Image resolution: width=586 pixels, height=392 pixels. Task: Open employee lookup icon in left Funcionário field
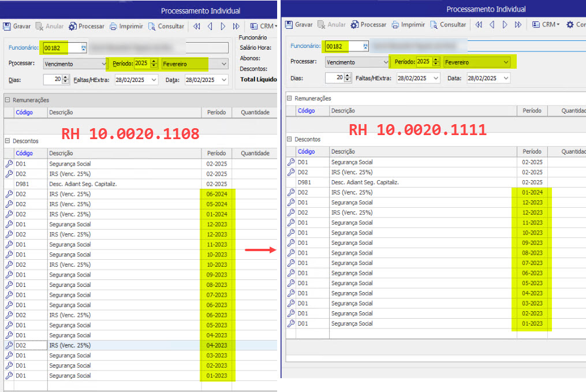click(x=84, y=47)
